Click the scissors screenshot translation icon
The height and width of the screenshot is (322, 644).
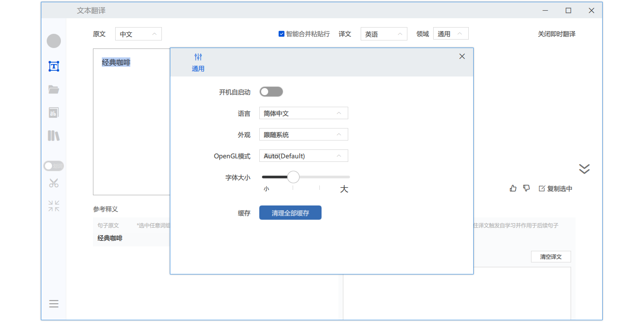pos(54,183)
